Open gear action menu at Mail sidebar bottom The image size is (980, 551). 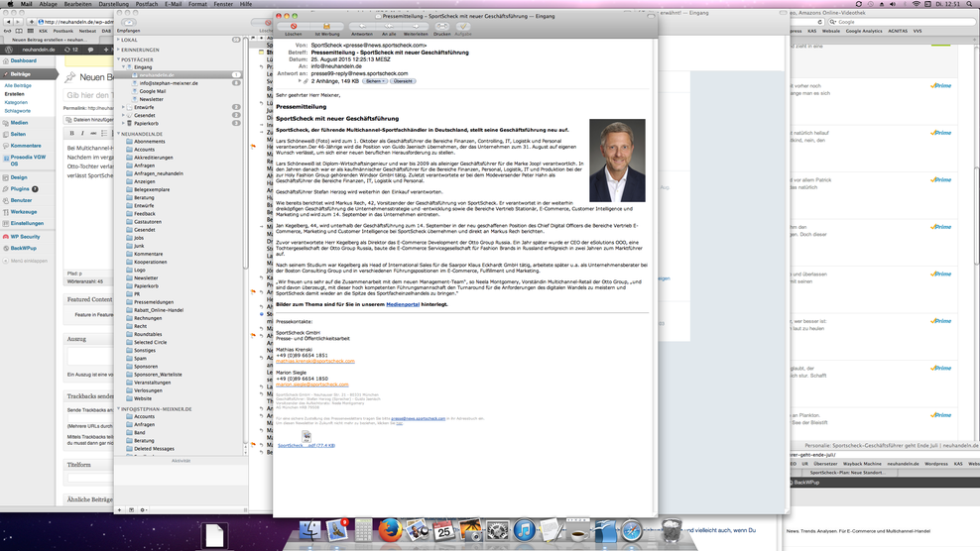click(x=143, y=509)
